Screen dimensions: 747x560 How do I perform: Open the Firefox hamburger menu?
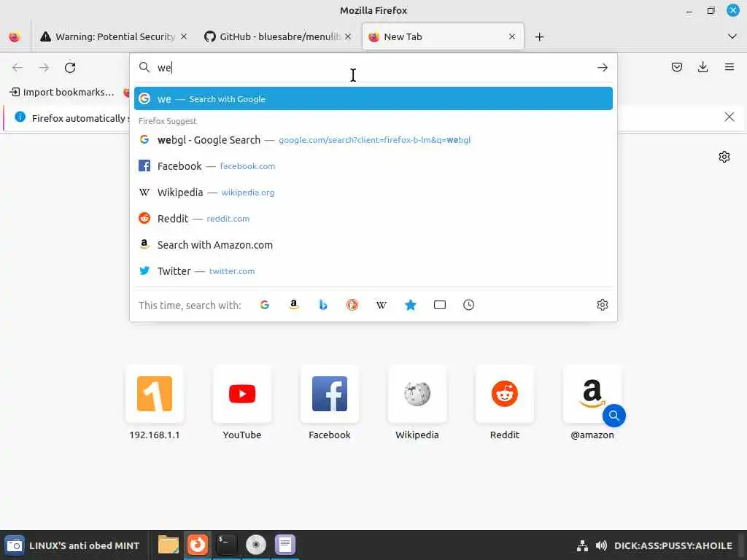point(729,67)
